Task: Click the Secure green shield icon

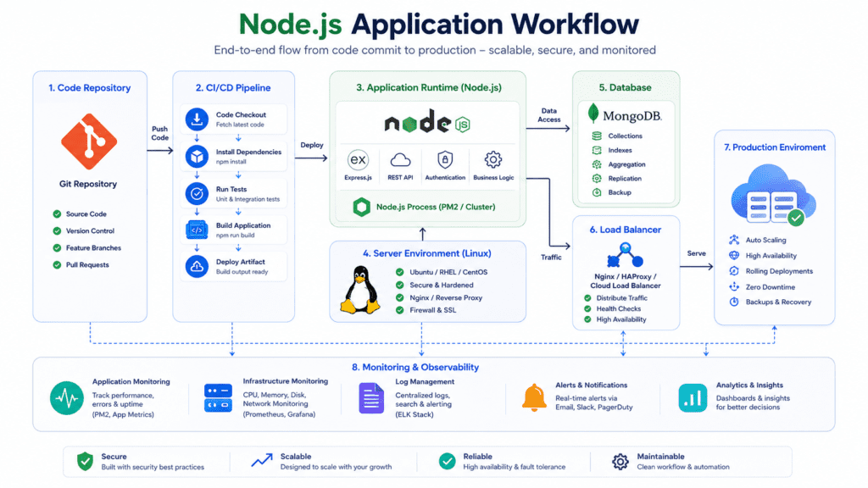Action: 86,461
